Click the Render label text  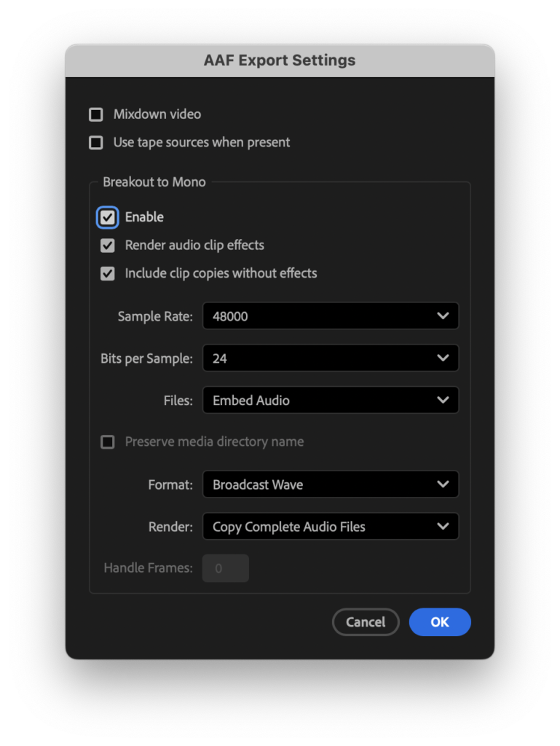170,527
